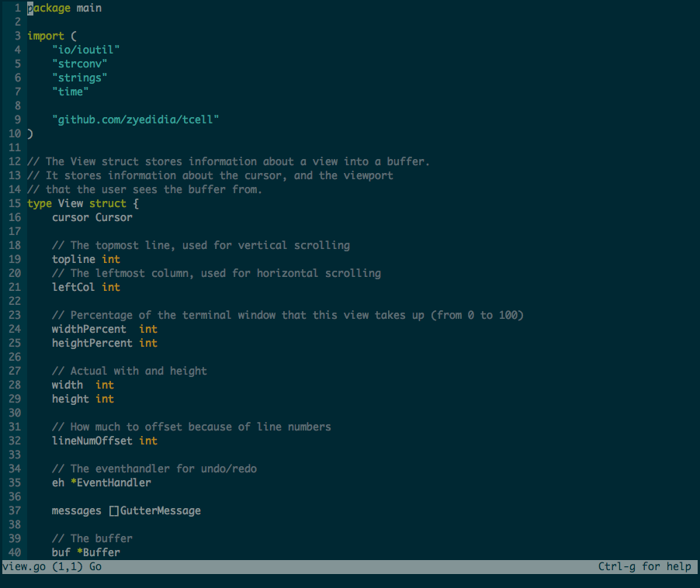Screen dimensions: 700x588
Task: Click line number 15 in the gutter
Action: pos(14,202)
